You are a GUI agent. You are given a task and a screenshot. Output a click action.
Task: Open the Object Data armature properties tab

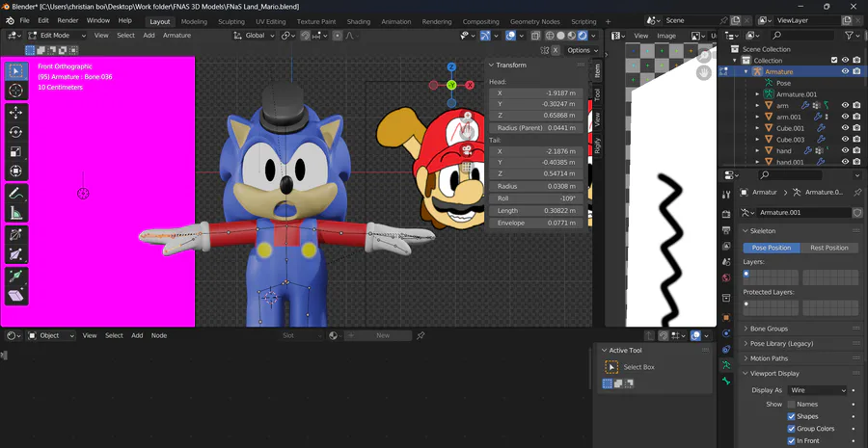click(x=726, y=365)
